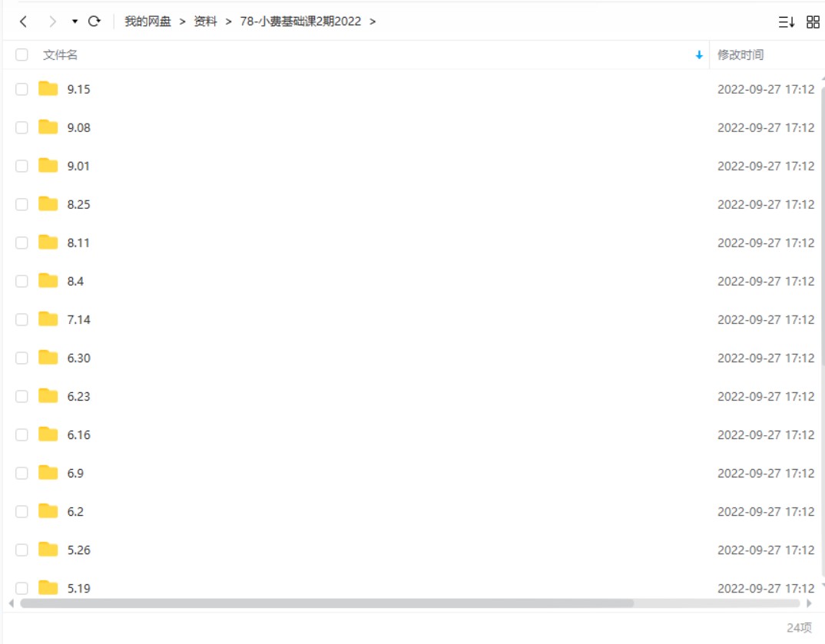The width and height of the screenshot is (825, 644).
Task: Click modified time of folder 9.15
Action: click(766, 89)
